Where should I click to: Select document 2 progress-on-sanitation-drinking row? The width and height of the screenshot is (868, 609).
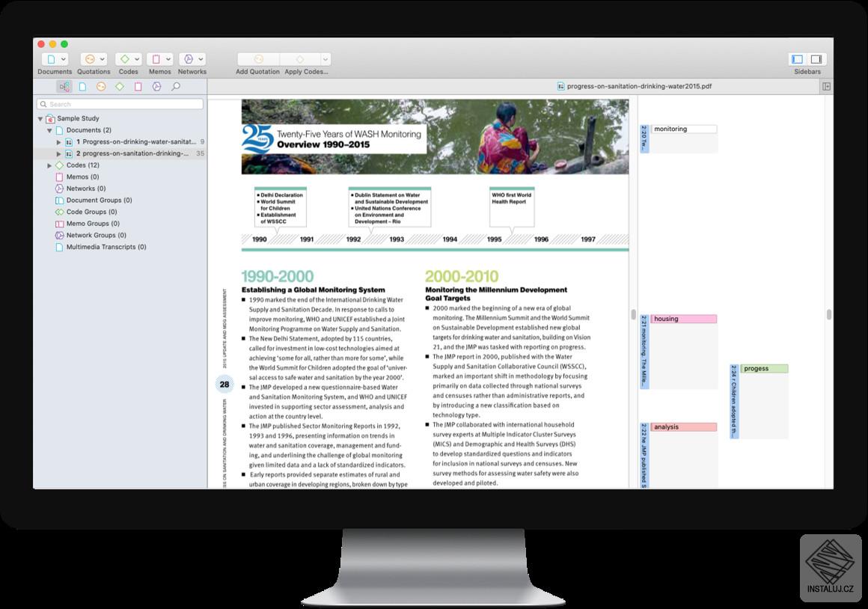click(x=120, y=154)
